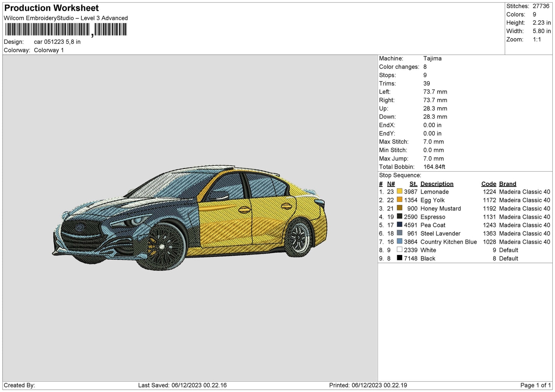This screenshot has height=392, width=555.
Task: Click the Up value '28.3 mm'
Action: point(435,109)
